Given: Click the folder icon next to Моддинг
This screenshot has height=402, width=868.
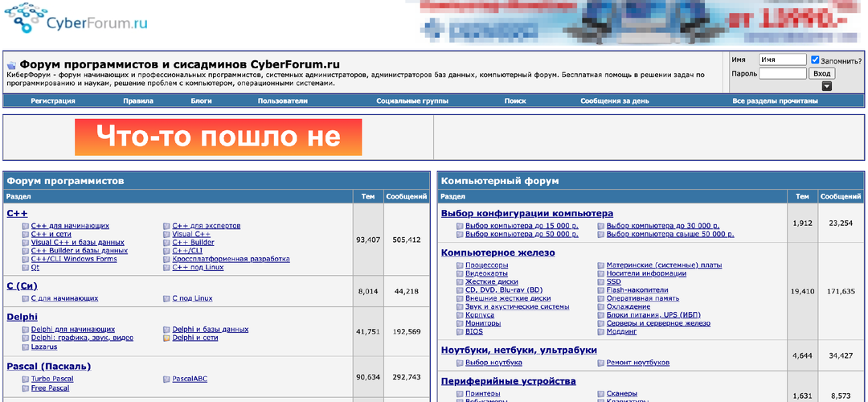Looking at the screenshot, I should pos(600,332).
